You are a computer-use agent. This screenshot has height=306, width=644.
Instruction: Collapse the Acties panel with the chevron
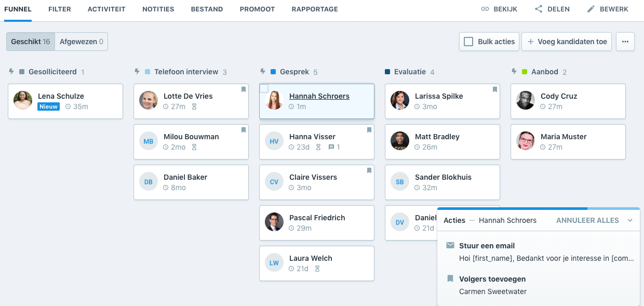pos(630,220)
